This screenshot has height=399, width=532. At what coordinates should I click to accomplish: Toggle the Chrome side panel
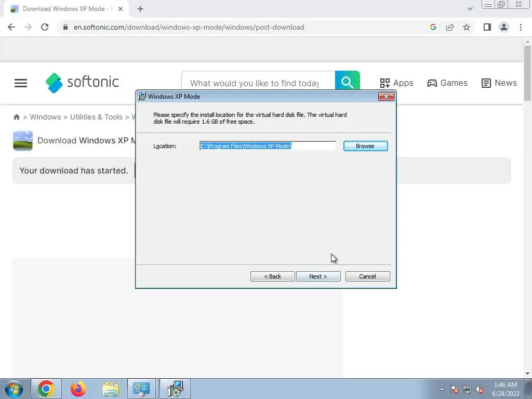tap(487, 27)
